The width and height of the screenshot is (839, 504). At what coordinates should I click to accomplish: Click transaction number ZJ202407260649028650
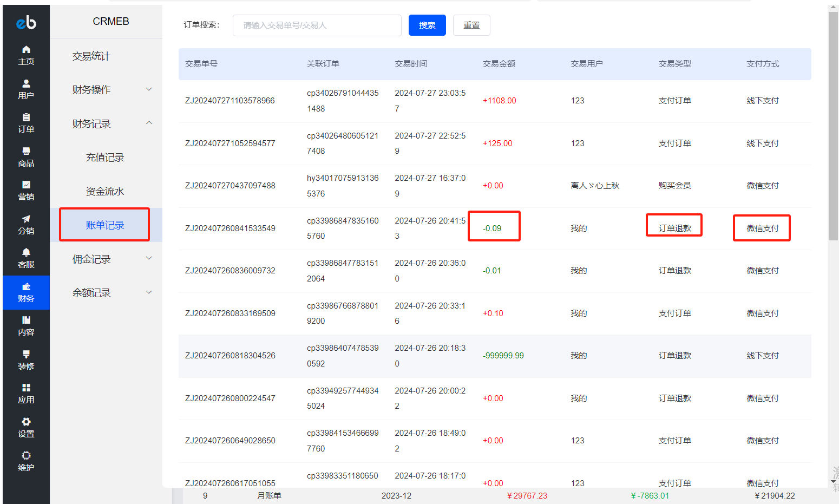(x=230, y=441)
